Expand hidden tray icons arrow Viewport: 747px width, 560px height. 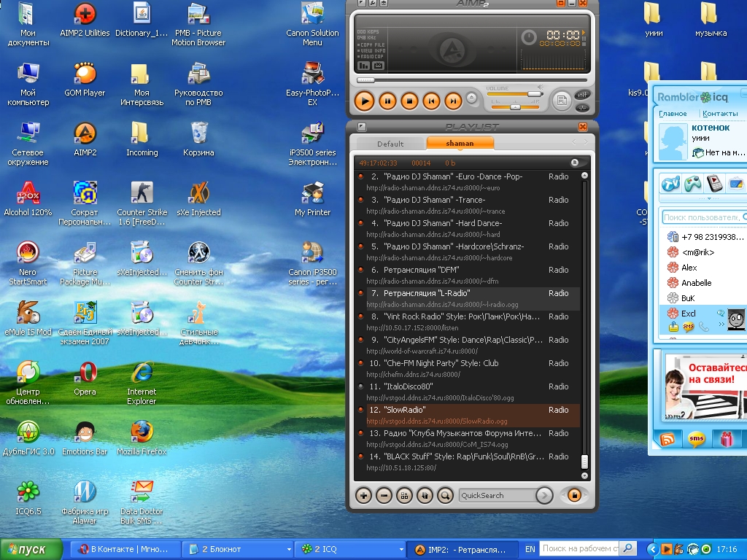coord(652,550)
